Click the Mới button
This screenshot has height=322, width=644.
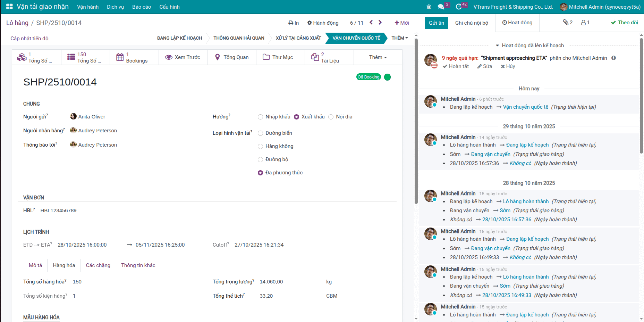(402, 23)
